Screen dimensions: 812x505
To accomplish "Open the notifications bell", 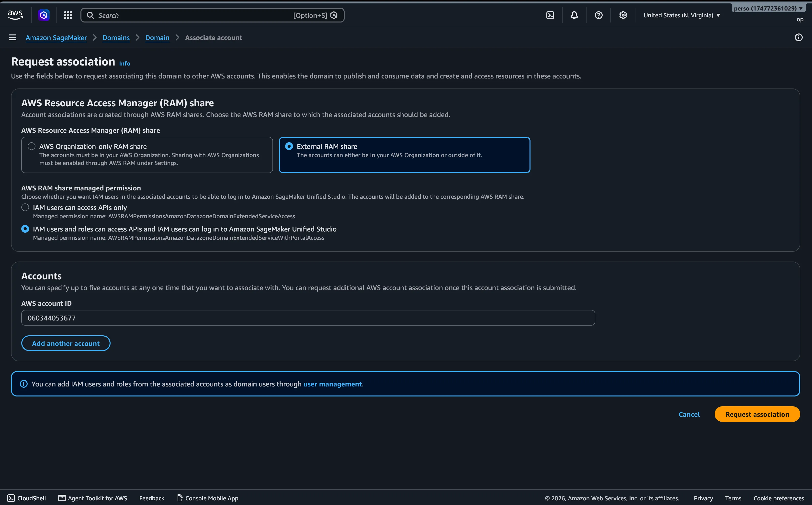I will (x=574, y=15).
